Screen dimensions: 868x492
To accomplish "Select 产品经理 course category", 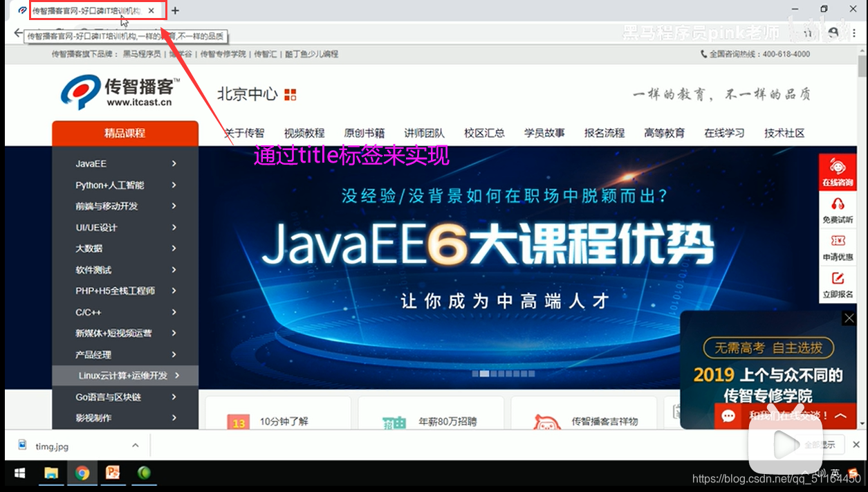I will (x=125, y=354).
